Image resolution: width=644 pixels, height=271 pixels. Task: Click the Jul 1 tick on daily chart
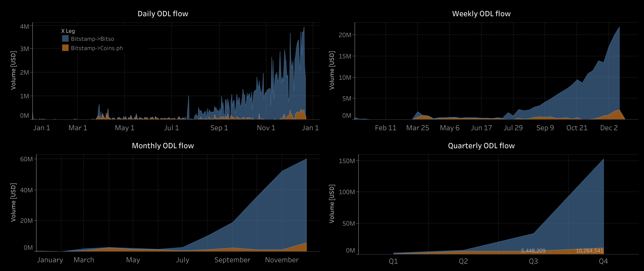tap(171, 128)
